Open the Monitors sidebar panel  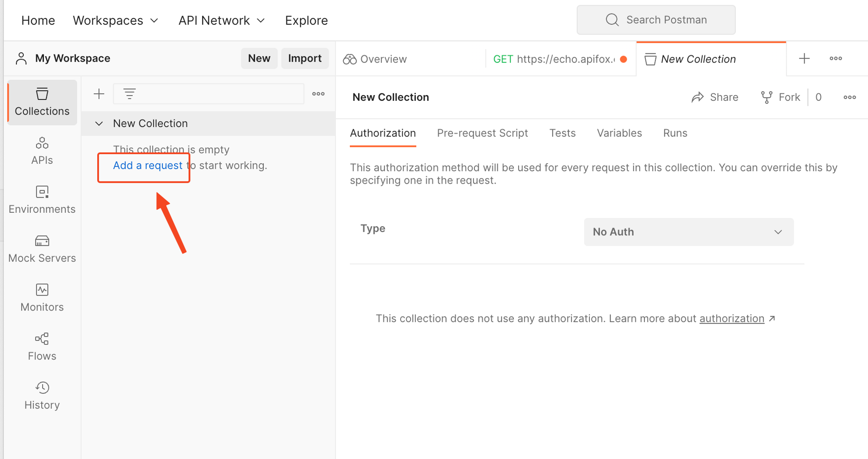[42, 298]
